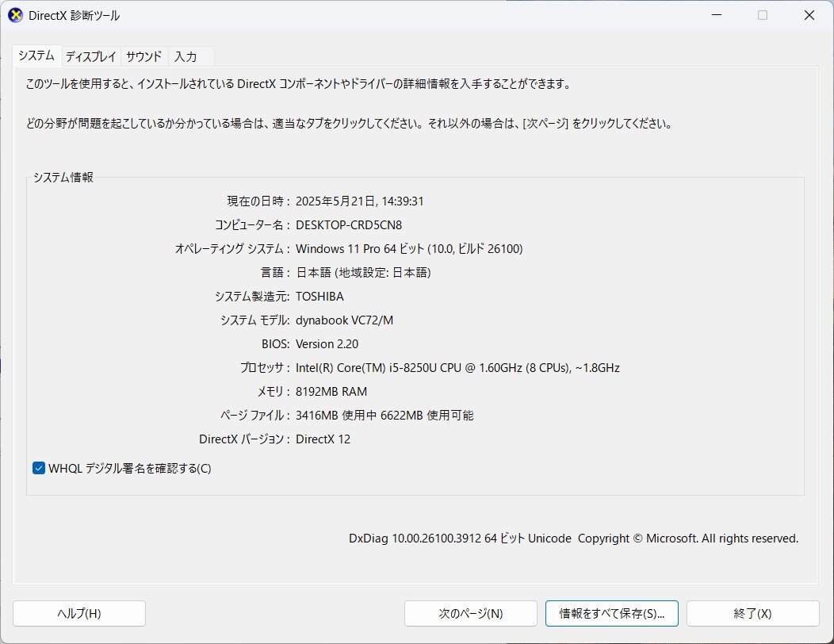This screenshot has height=644, width=834.
Task: Click the コンピューター名 DESKTOP-CRD5CN8 value
Action: (x=350, y=224)
